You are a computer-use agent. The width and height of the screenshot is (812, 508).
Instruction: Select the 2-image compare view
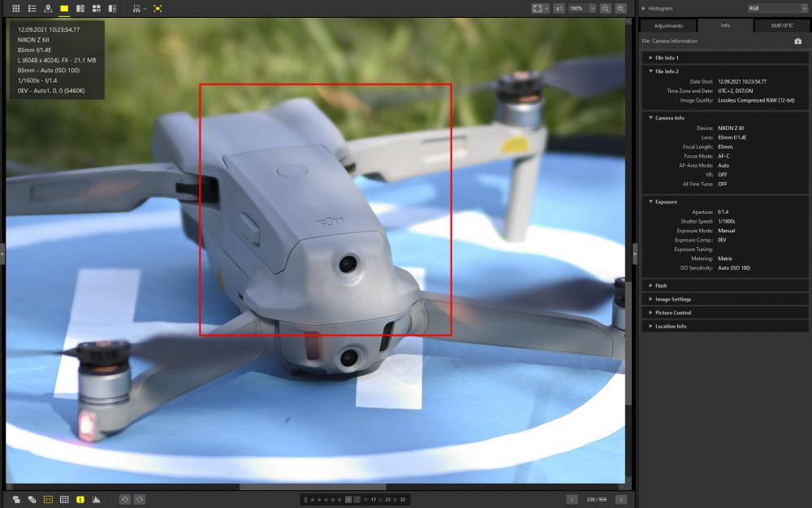[80, 8]
